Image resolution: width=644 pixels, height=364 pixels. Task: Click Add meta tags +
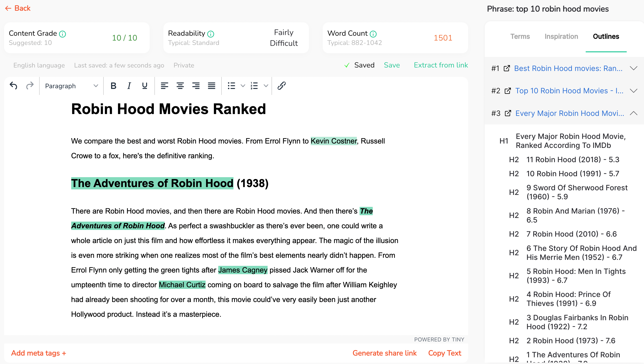[x=38, y=353]
